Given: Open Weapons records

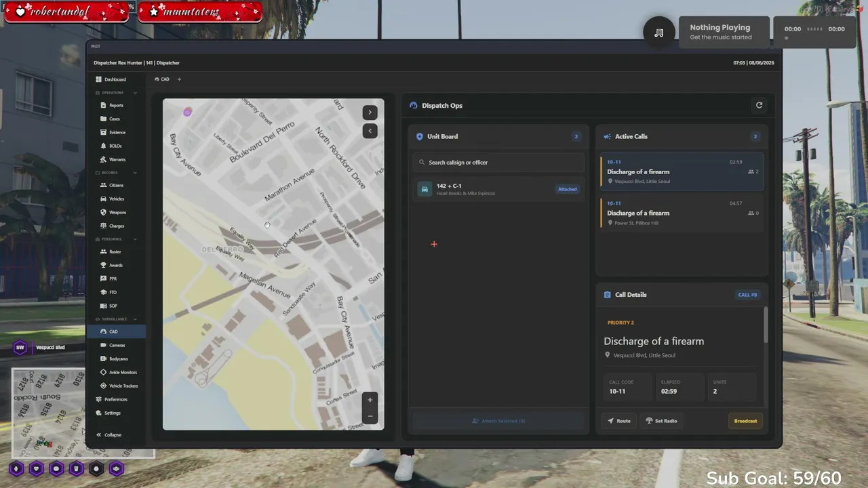Looking at the screenshot, I should (x=117, y=212).
